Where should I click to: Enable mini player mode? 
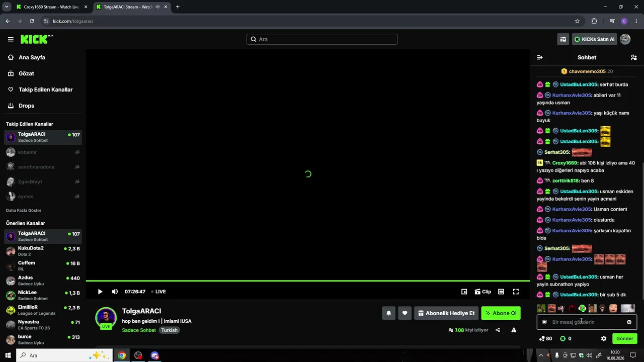[464, 292]
